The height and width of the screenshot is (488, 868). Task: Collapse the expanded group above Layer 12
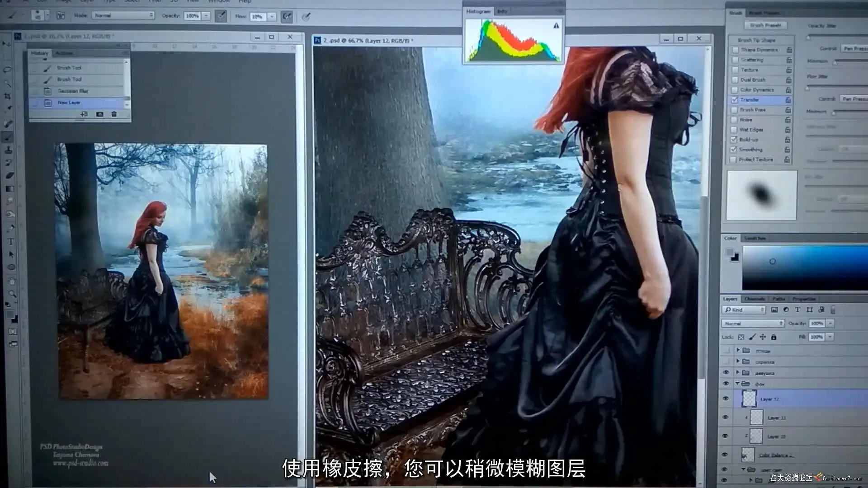click(x=738, y=384)
